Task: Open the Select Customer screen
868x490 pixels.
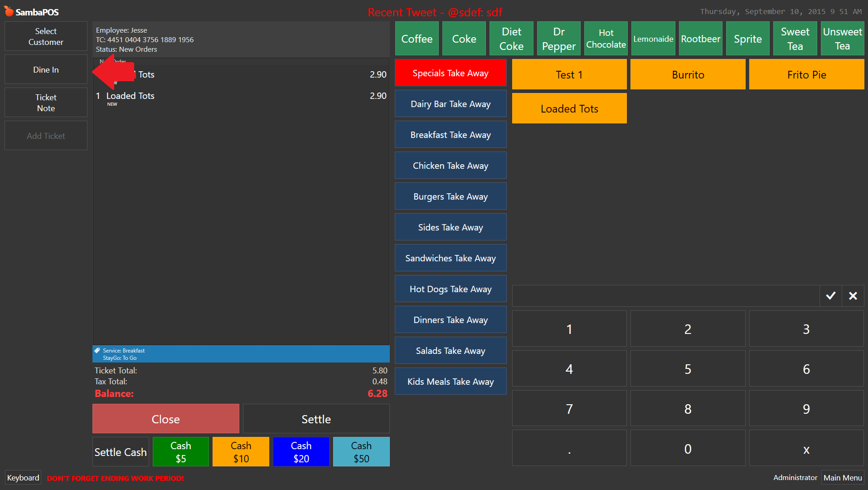Action: [45, 36]
